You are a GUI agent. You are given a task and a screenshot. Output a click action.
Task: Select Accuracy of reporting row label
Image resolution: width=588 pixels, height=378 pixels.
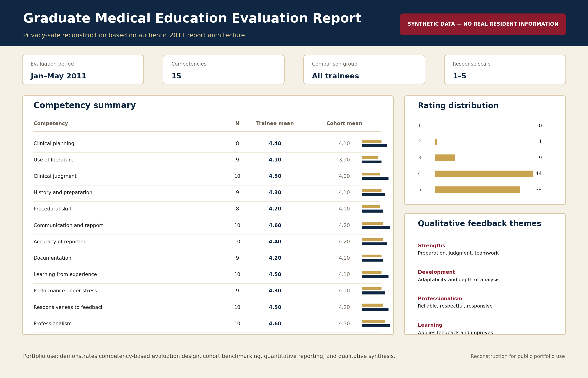point(60,242)
